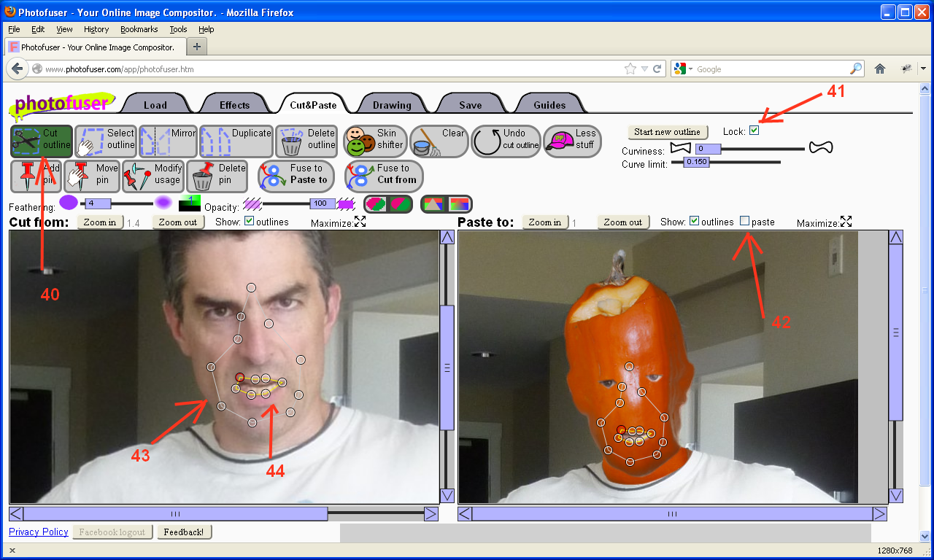Activate the Select outline tool
The image size is (934, 560).
click(106, 141)
